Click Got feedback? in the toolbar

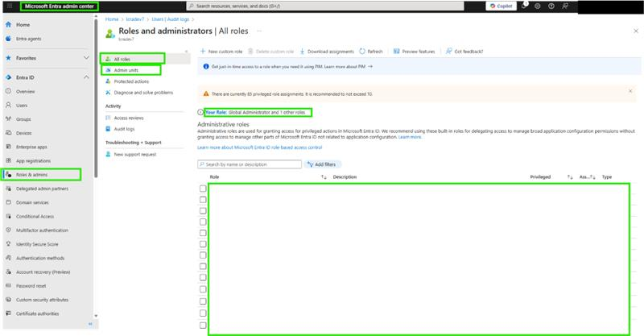pos(464,52)
